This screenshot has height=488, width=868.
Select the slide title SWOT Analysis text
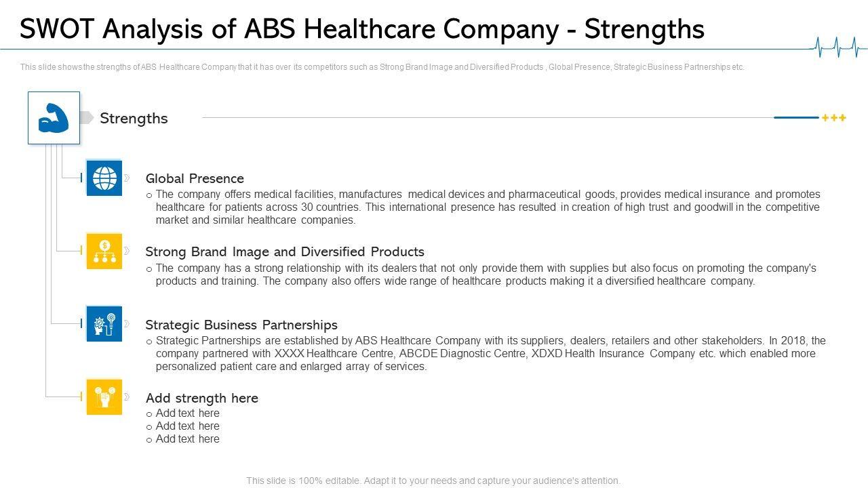362,30
